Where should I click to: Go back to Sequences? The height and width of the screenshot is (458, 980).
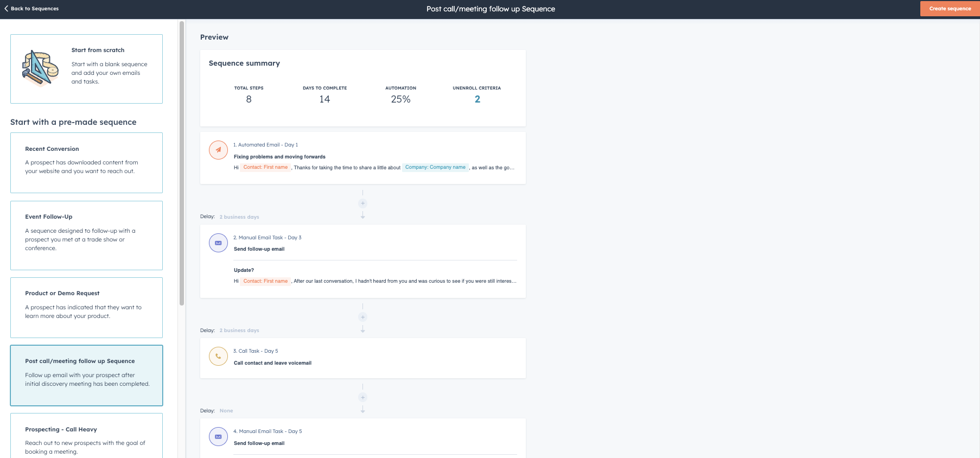(31, 9)
